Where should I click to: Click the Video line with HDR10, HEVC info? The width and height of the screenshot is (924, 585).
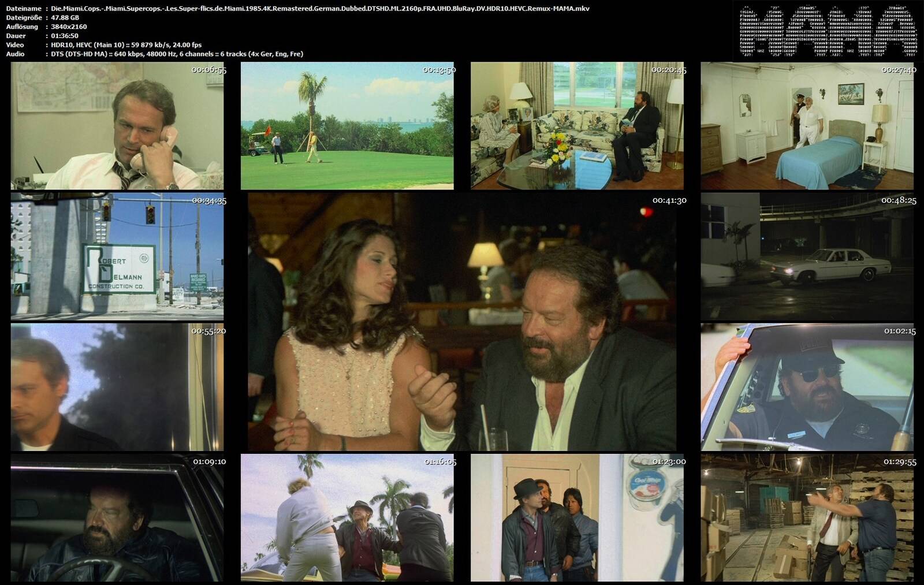(126, 45)
